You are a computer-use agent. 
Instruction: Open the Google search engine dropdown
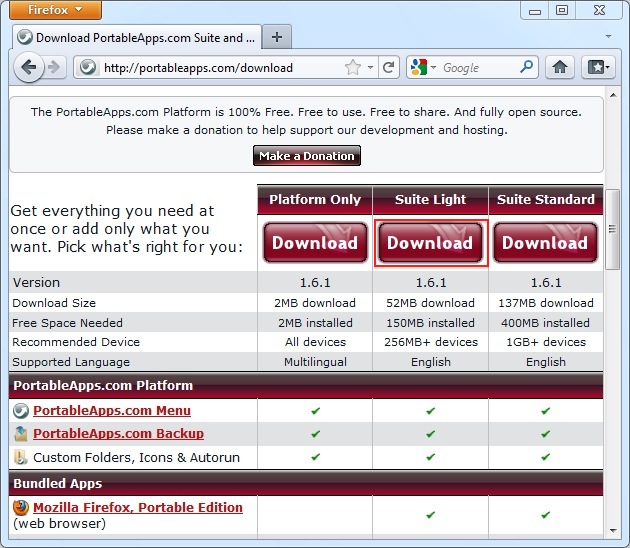[423, 68]
